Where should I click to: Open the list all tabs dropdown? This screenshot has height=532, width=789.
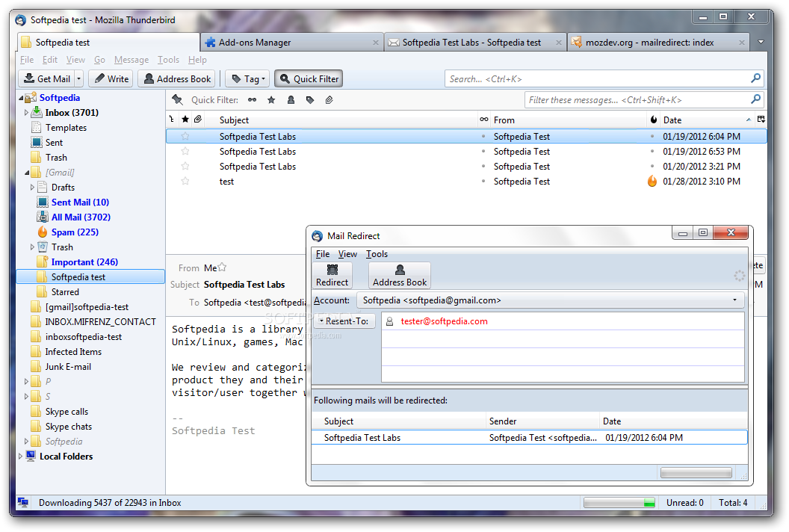pyautogui.click(x=761, y=43)
